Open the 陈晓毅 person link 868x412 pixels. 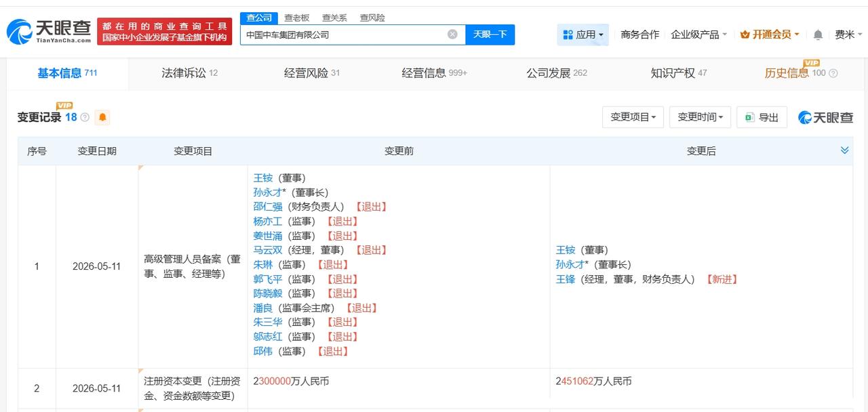268,293
